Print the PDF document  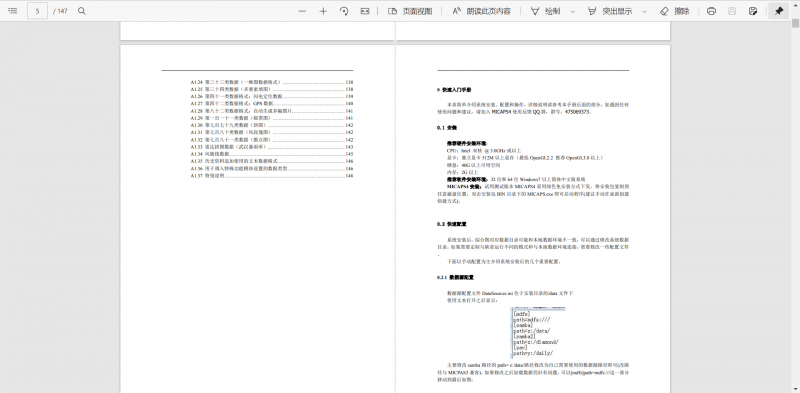tap(711, 11)
